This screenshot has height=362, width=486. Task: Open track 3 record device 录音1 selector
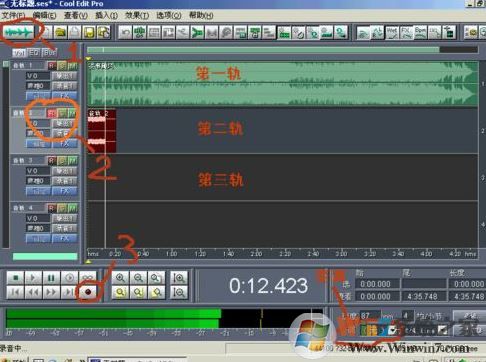click(64, 181)
